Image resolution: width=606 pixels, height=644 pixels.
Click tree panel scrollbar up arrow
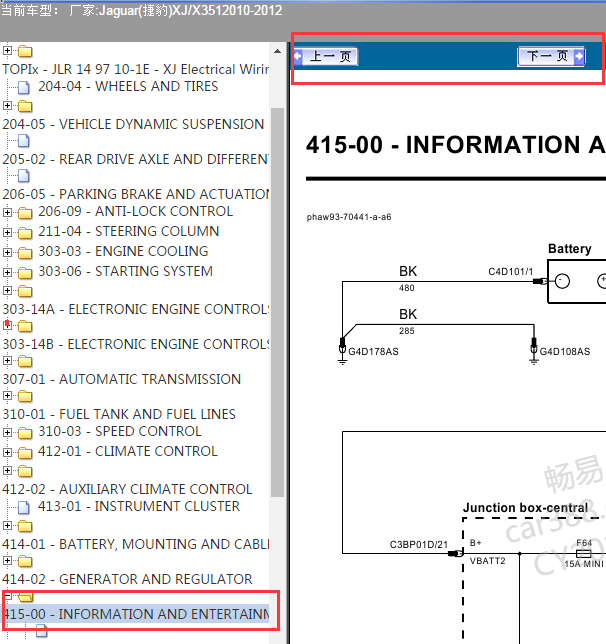(x=277, y=51)
